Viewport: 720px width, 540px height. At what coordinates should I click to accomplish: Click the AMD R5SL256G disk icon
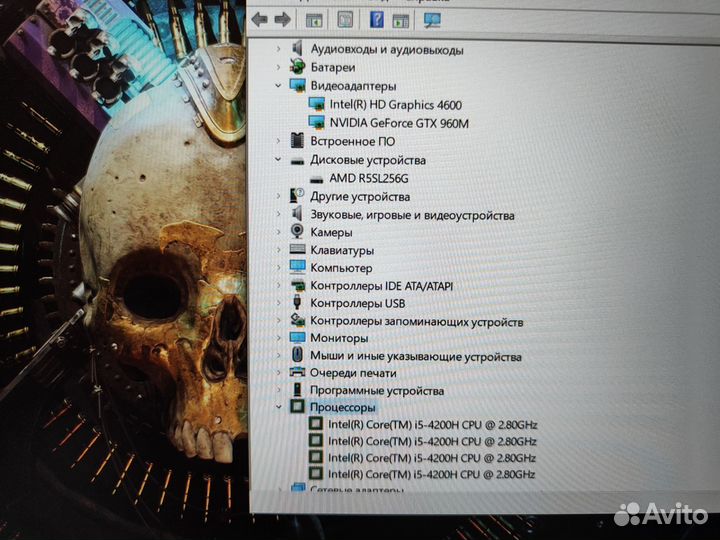tap(316, 179)
